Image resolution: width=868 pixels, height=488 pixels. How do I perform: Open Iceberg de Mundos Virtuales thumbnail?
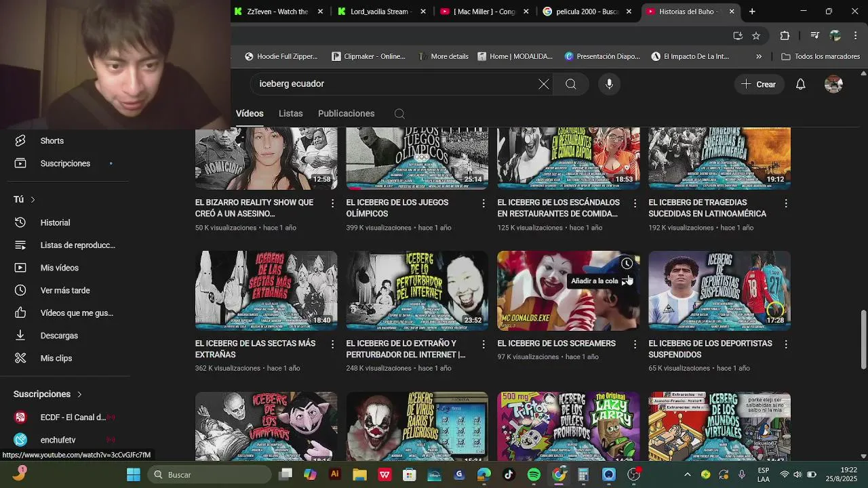(719, 426)
